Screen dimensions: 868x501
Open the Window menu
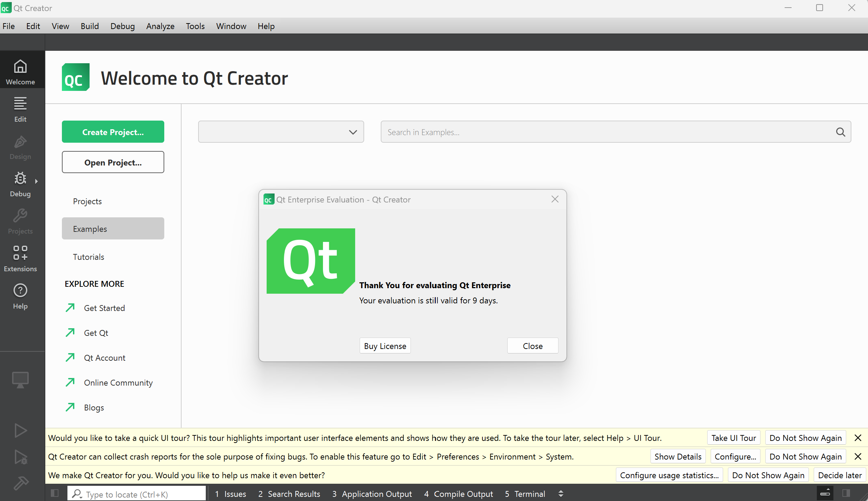(231, 26)
